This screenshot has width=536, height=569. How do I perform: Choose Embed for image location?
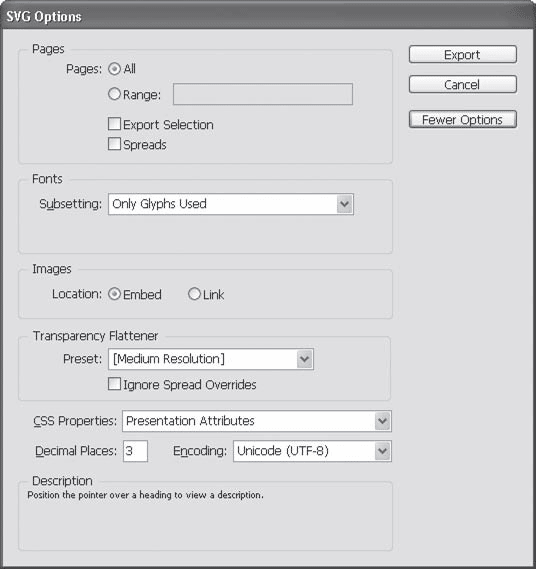pos(114,294)
